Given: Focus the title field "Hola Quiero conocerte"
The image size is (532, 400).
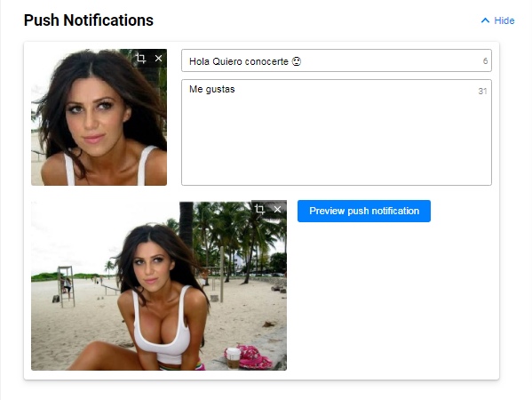Looking at the screenshot, I should [x=337, y=60].
